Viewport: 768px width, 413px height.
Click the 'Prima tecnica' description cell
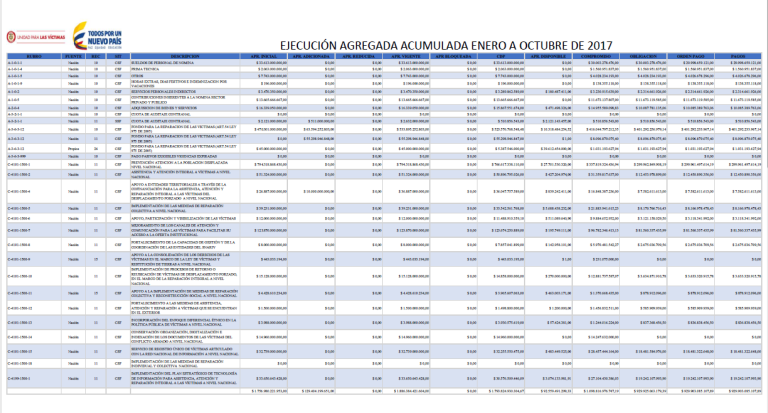point(185,69)
